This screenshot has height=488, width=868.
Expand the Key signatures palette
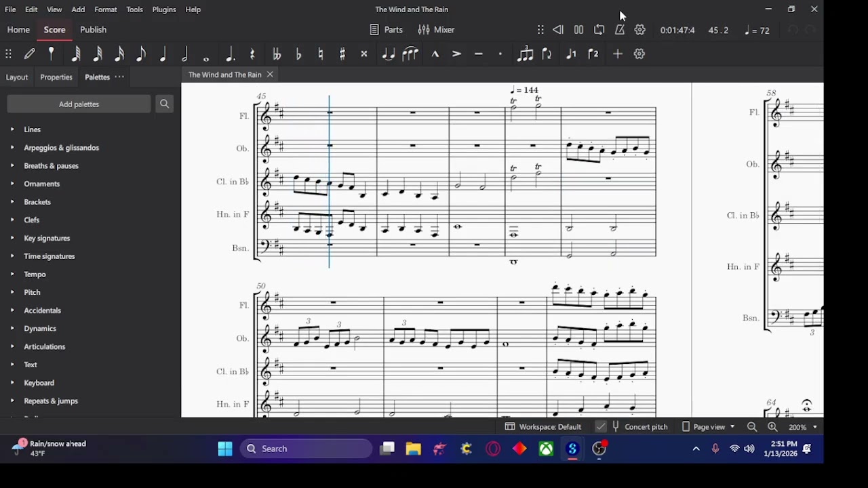coord(12,238)
